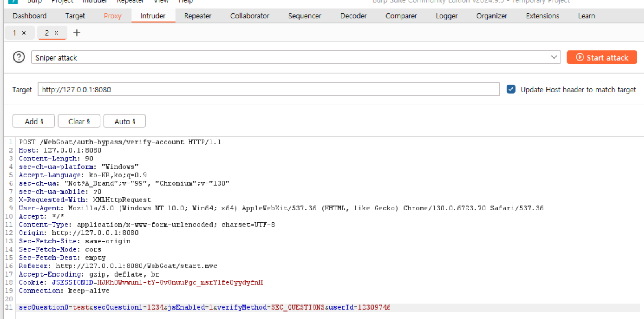The image size is (644, 319).
Task: Click the Referer header line
Action: 118,266
